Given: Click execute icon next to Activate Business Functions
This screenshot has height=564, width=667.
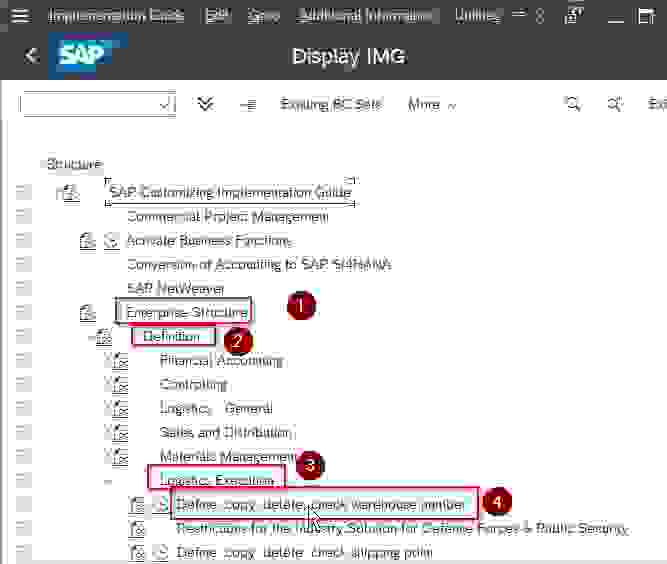Looking at the screenshot, I should [x=111, y=240].
